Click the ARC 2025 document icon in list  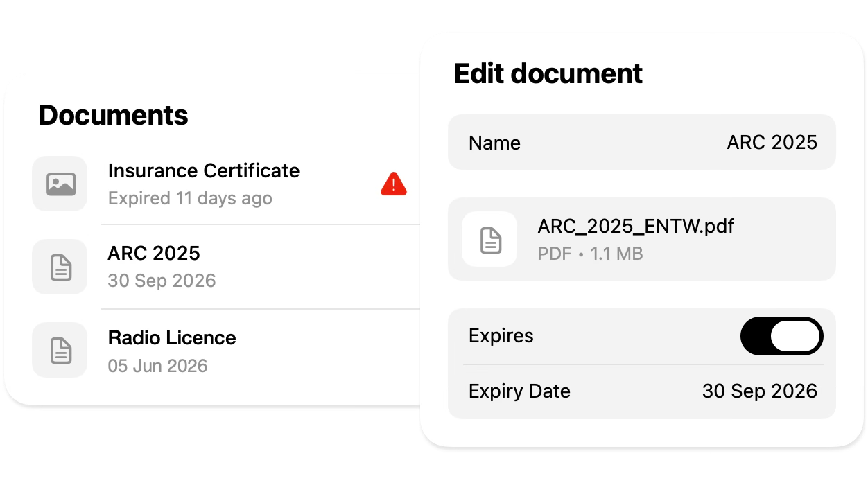pyautogui.click(x=60, y=267)
